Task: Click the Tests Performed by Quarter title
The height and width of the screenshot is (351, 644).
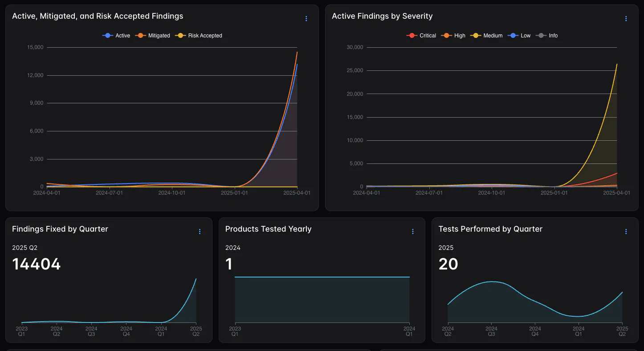Action: click(490, 229)
